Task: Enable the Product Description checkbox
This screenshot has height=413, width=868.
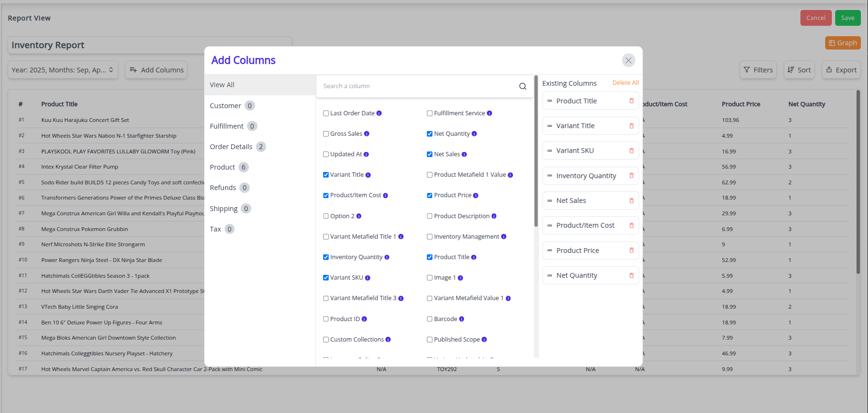Action: pyautogui.click(x=430, y=216)
